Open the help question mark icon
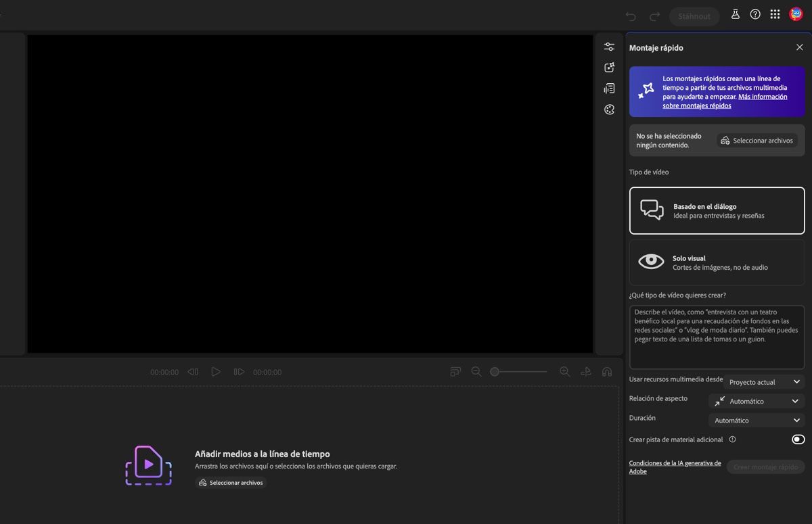Viewport: 812px width, 524px height. (755, 14)
